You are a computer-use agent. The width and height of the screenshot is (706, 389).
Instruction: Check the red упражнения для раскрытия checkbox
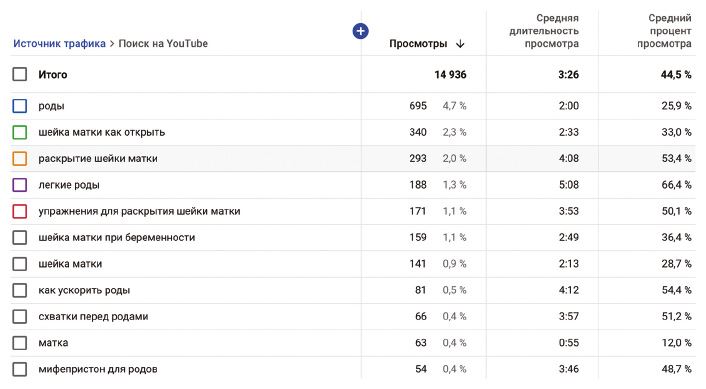(20, 211)
